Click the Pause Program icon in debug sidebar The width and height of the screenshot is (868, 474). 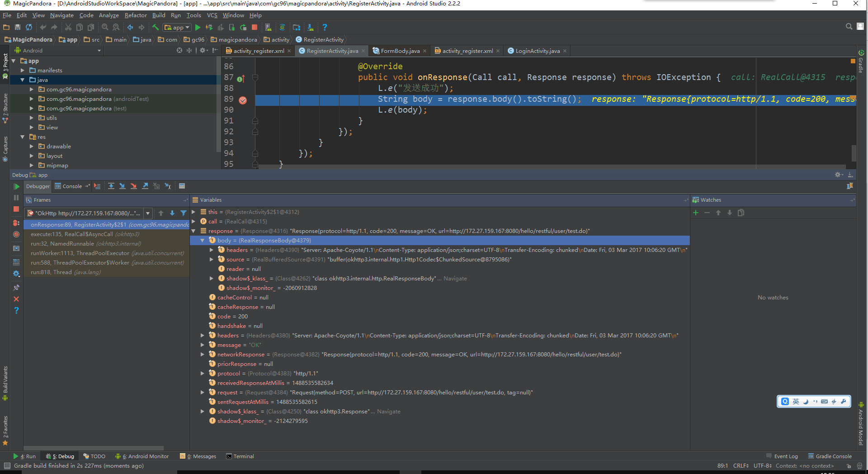(x=16, y=198)
